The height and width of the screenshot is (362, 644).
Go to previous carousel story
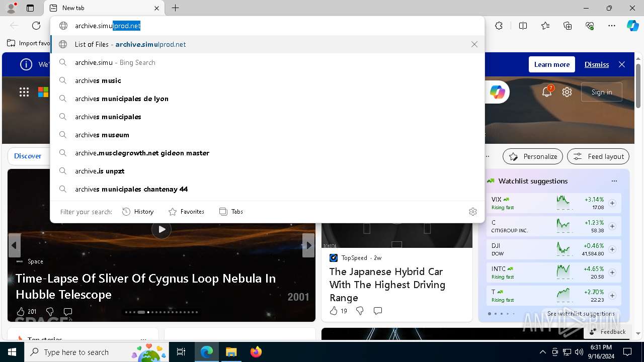(x=14, y=245)
